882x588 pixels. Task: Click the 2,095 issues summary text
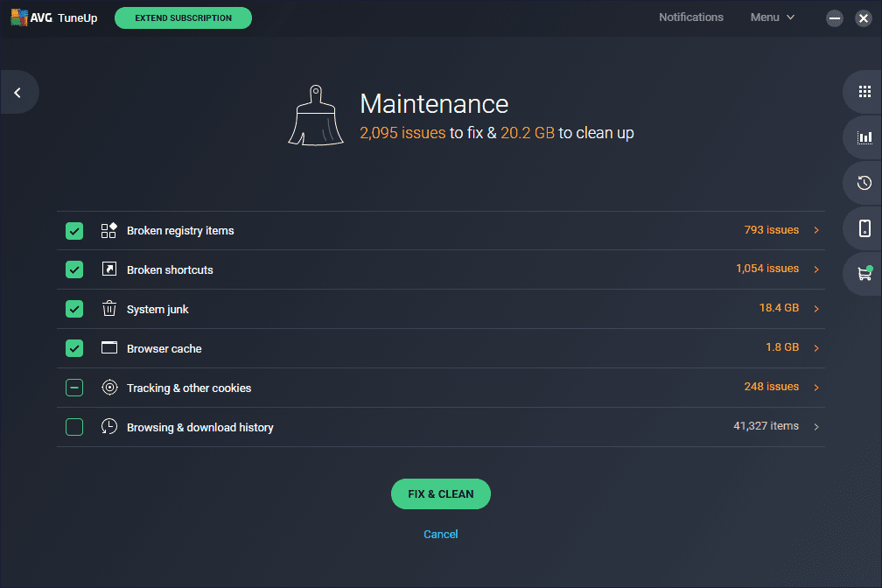pyautogui.click(x=402, y=133)
